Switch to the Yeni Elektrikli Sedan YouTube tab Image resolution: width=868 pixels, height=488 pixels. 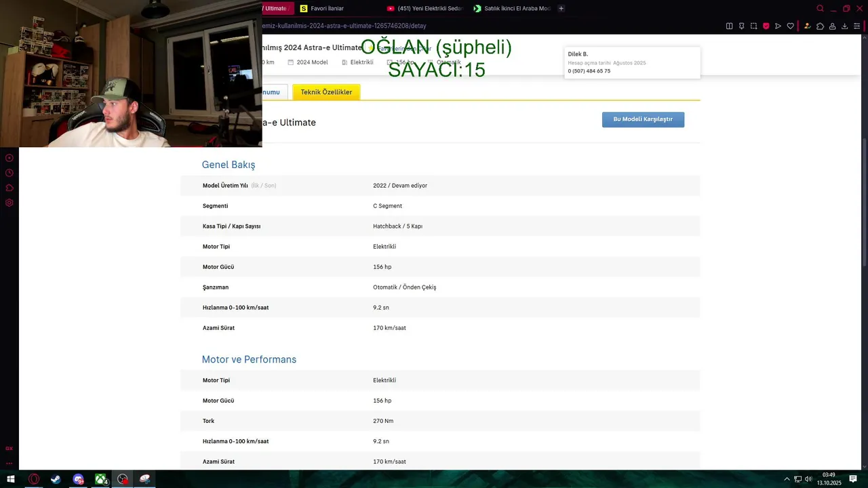pyautogui.click(x=425, y=8)
